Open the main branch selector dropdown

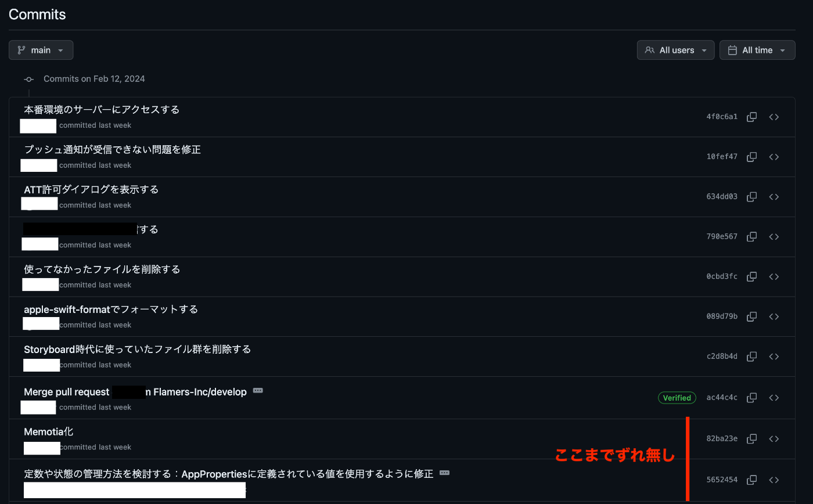point(41,50)
